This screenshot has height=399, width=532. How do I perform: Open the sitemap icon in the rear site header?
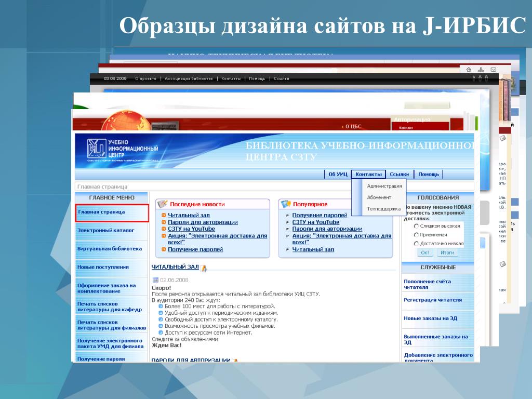[x=481, y=70]
